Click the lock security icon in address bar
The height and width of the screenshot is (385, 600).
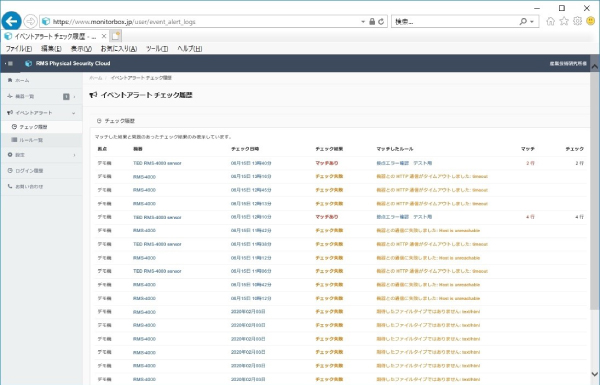click(372, 22)
